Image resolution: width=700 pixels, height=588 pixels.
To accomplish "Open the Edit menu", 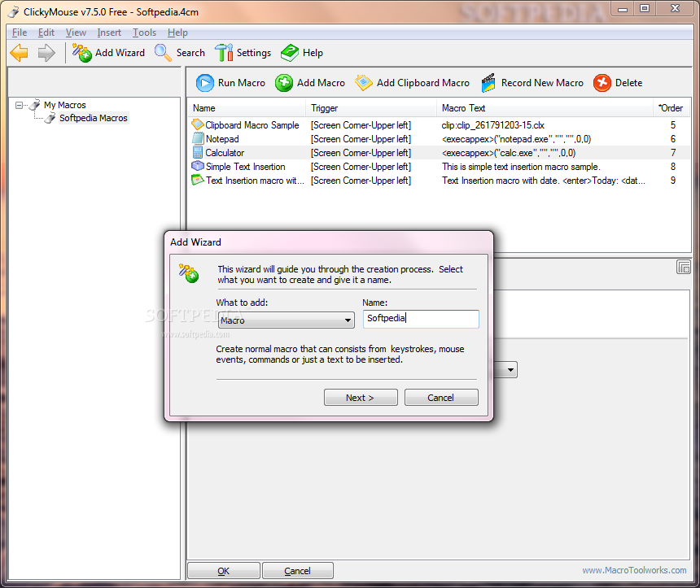I will (46, 33).
